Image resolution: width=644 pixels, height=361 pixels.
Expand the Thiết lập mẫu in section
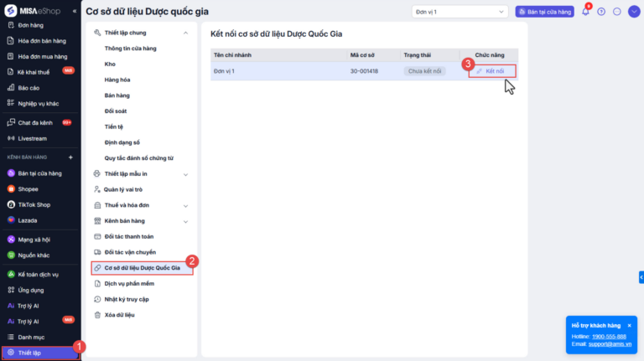[185, 174]
